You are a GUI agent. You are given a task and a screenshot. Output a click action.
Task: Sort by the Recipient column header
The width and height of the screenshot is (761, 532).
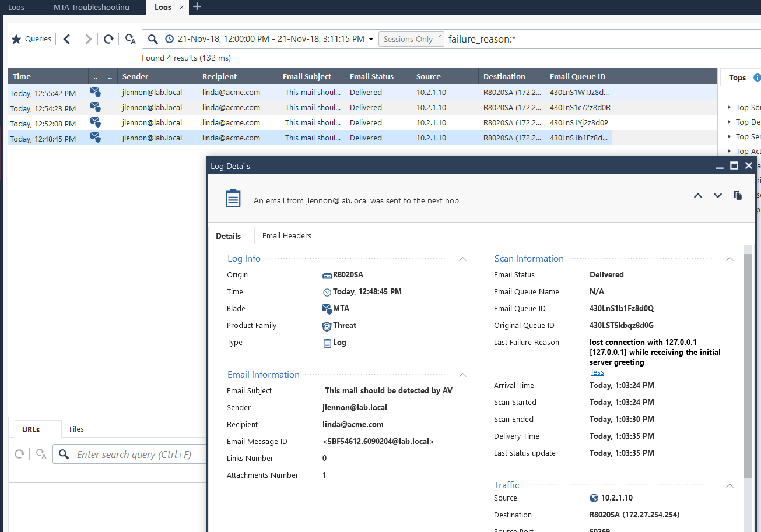click(237, 76)
